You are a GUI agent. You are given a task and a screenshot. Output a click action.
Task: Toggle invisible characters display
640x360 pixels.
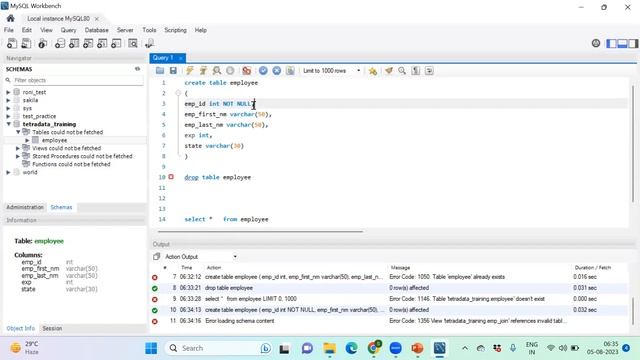coord(416,71)
